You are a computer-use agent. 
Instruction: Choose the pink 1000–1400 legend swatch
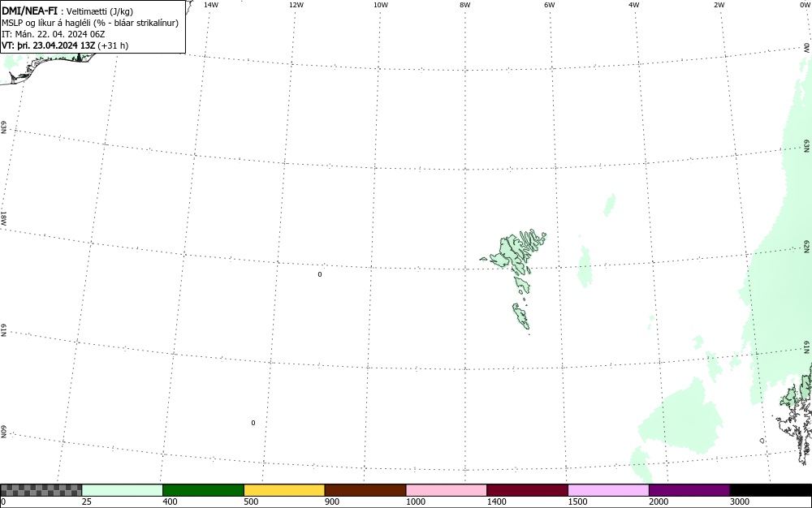pyautogui.click(x=447, y=490)
